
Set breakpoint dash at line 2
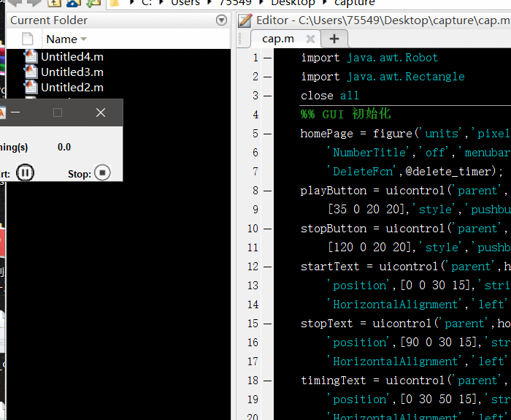[268, 77]
